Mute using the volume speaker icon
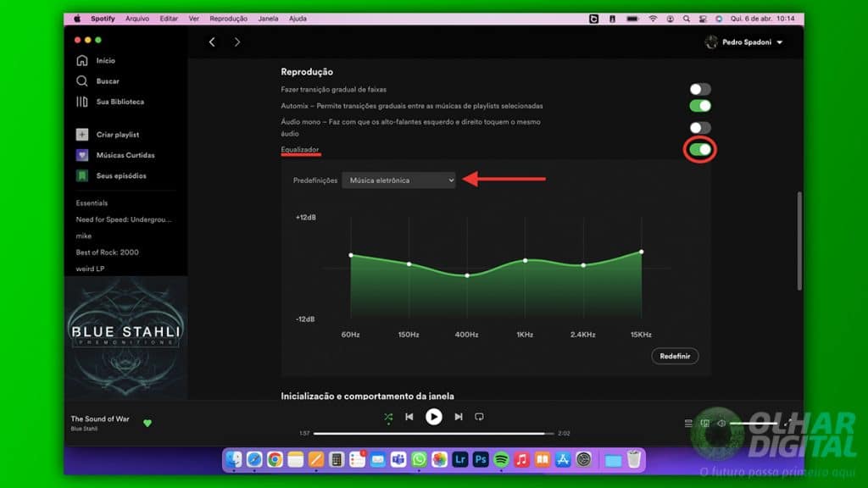 721,424
